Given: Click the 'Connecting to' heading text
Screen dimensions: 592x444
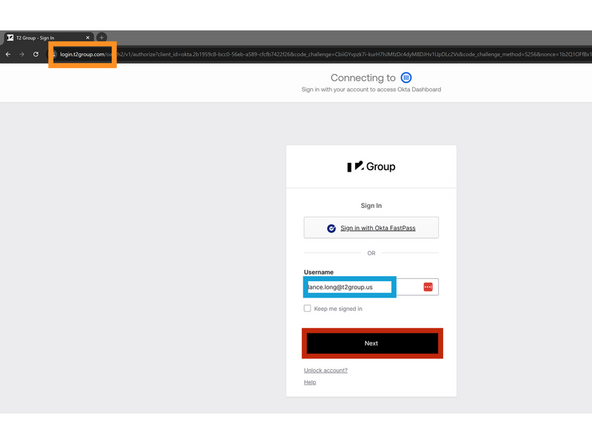Looking at the screenshot, I should [x=363, y=78].
